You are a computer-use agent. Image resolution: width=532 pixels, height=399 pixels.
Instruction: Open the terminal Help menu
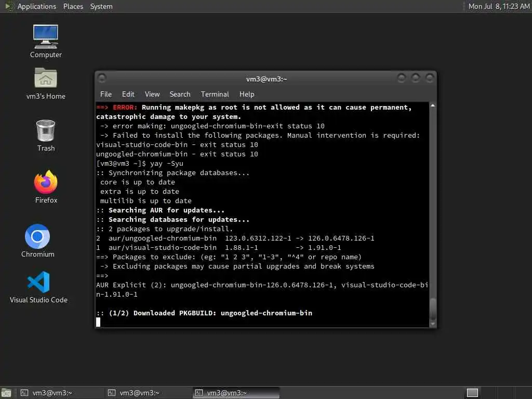[x=247, y=95]
